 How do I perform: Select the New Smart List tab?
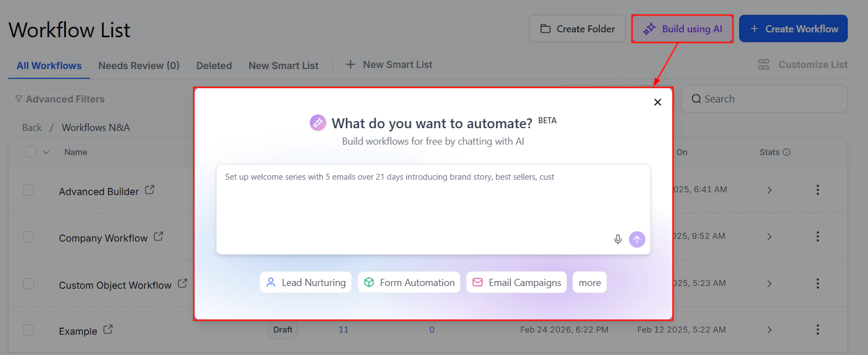[x=283, y=66]
